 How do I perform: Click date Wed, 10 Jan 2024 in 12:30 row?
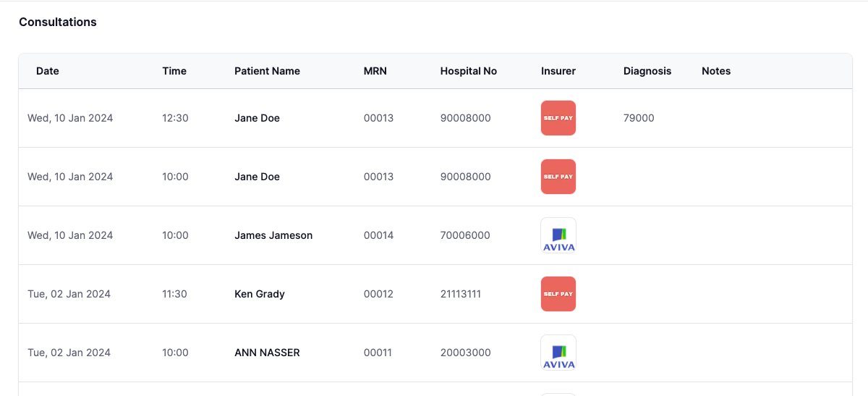point(70,118)
